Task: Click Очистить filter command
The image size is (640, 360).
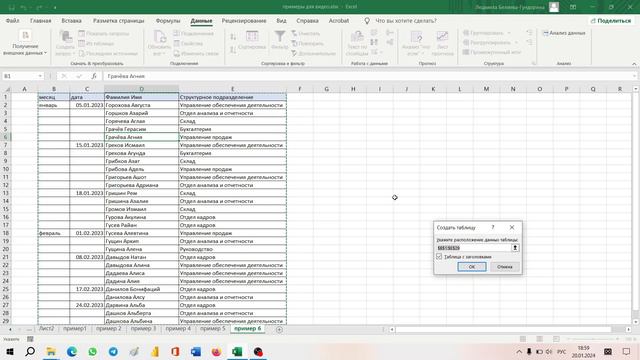Action: [x=306, y=33]
